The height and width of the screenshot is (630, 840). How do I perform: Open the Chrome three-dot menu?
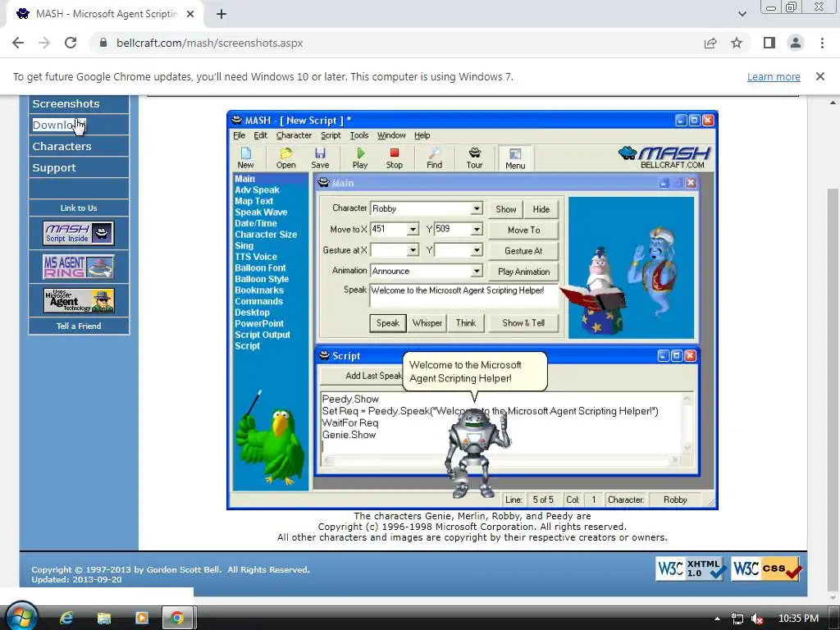click(x=822, y=43)
